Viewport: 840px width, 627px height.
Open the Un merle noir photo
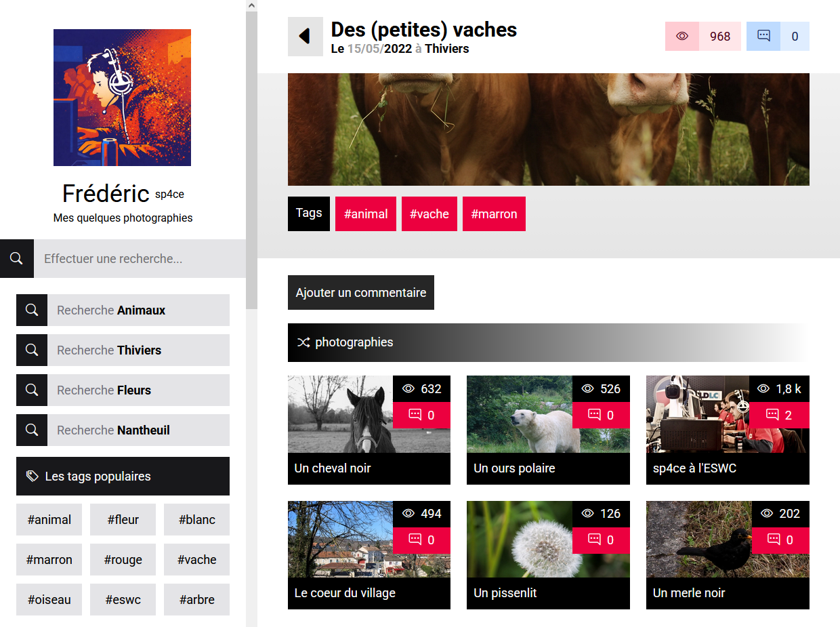[728, 554]
